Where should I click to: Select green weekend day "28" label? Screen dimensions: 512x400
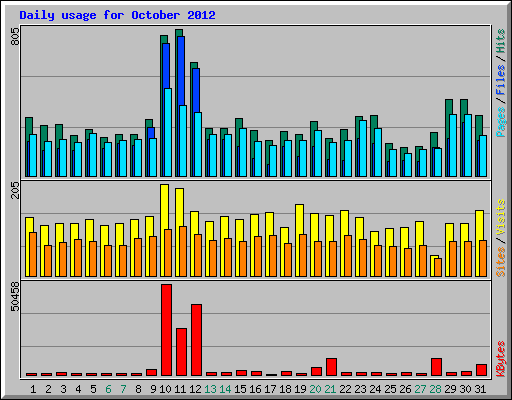[x=435, y=389]
